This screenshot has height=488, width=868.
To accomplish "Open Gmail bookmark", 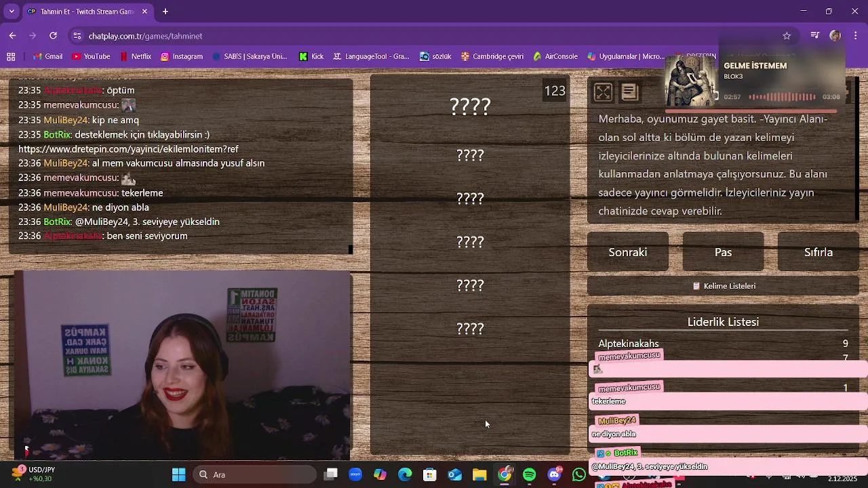I will pos(47,56).
